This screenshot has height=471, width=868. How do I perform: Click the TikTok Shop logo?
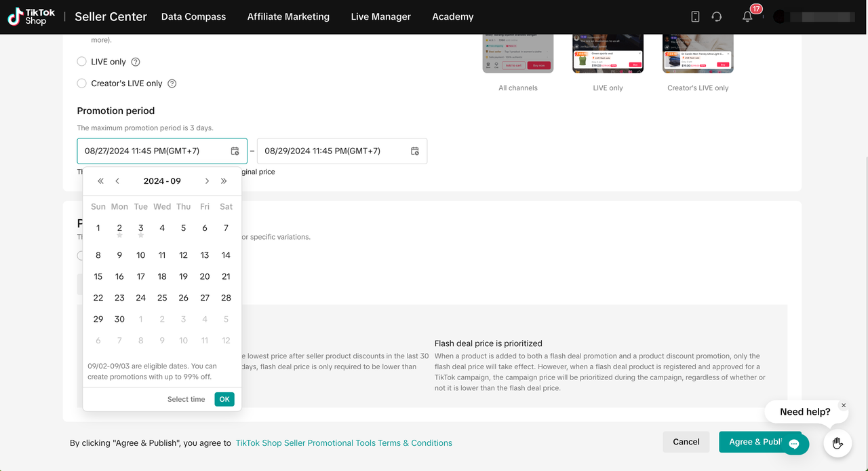32,17
